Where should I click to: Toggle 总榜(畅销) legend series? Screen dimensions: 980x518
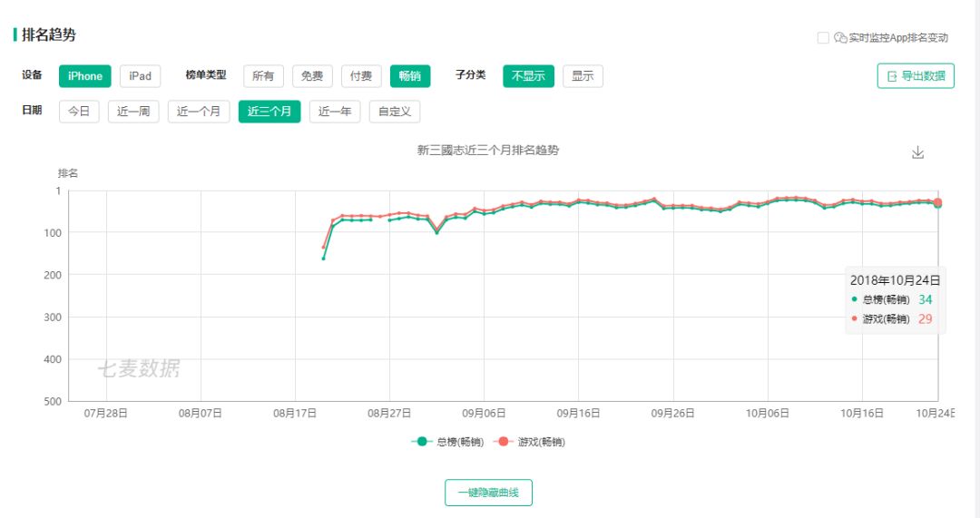pyautogui.click(x=447, y=442)
